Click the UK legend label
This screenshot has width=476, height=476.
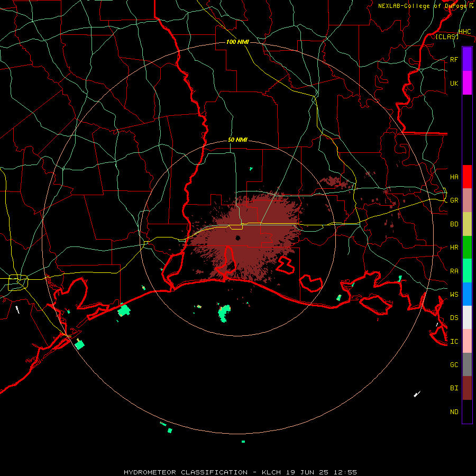point(454,83)
